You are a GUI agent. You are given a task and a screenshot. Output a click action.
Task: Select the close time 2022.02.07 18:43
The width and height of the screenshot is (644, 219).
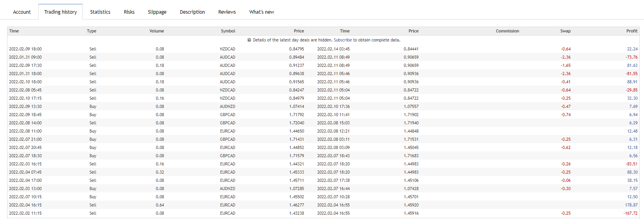(333, 156)
